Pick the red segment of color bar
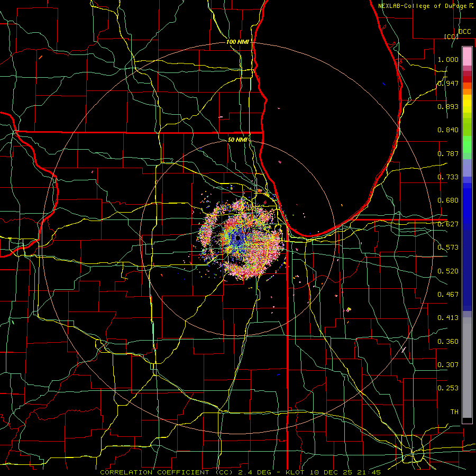 tap(467, 79)
